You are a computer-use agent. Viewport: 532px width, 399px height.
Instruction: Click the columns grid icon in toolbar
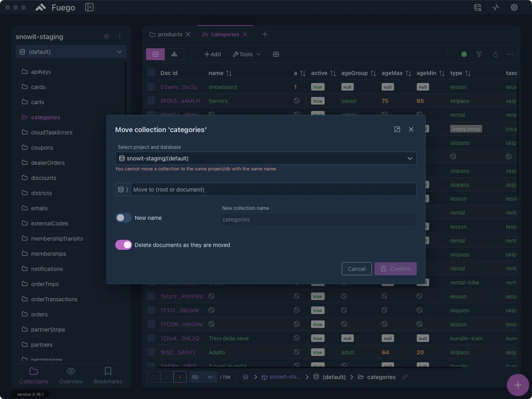pyautogui.click(x=276, y=54)
